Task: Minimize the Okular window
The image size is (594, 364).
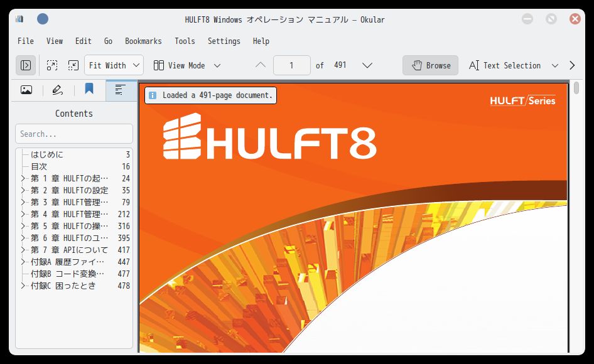Action: click(x=527, y=19)
